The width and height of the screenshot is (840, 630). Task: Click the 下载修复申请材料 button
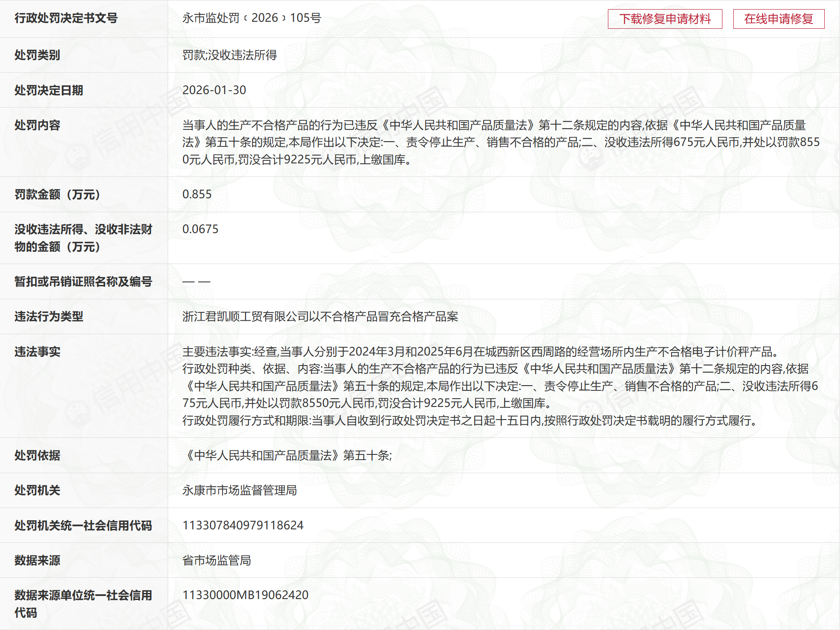[665, 19]
